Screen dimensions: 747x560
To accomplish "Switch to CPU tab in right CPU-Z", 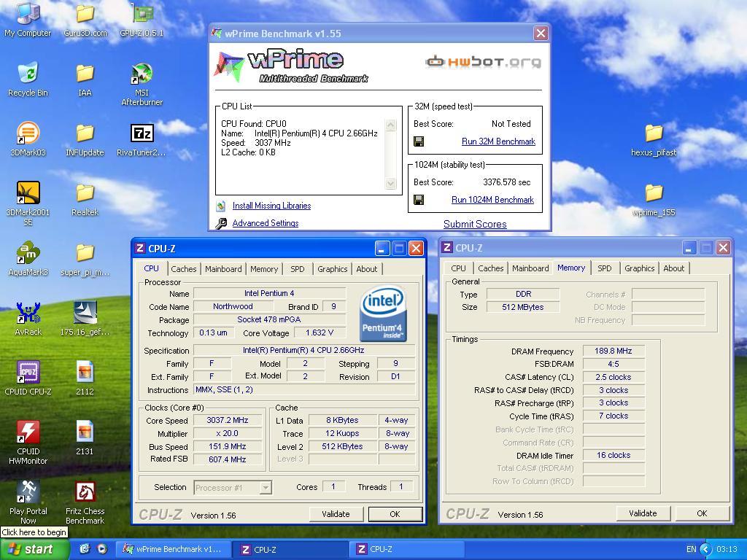I will [458, 268].
